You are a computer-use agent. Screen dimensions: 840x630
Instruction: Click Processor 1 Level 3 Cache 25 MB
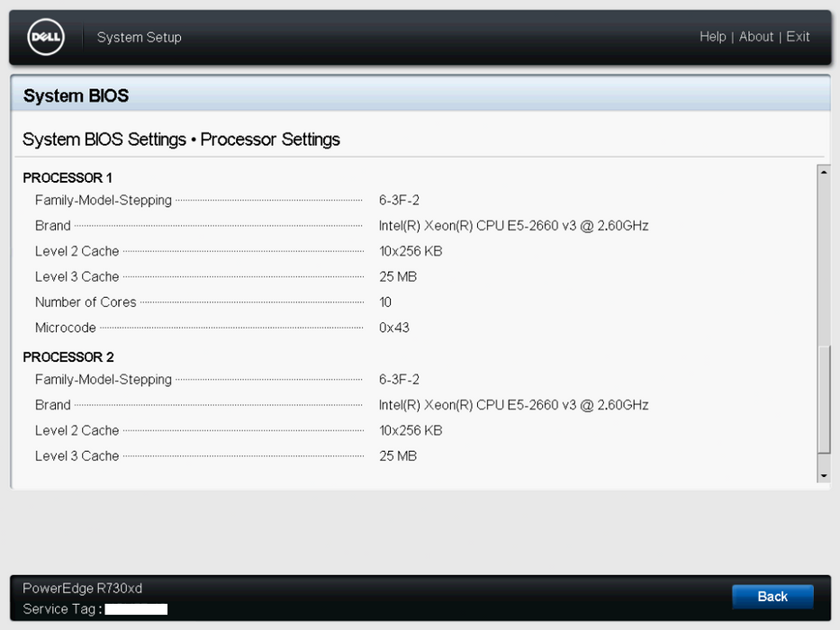pos(398,277)
